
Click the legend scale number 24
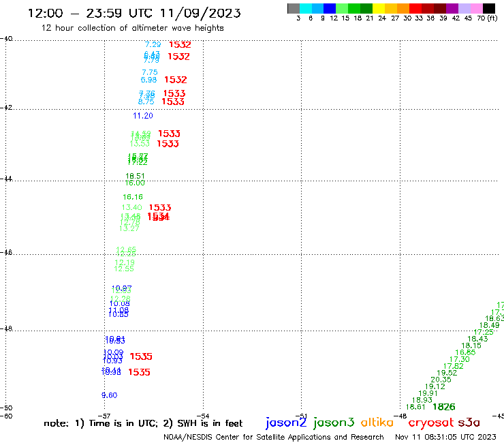tap(382, 18)
